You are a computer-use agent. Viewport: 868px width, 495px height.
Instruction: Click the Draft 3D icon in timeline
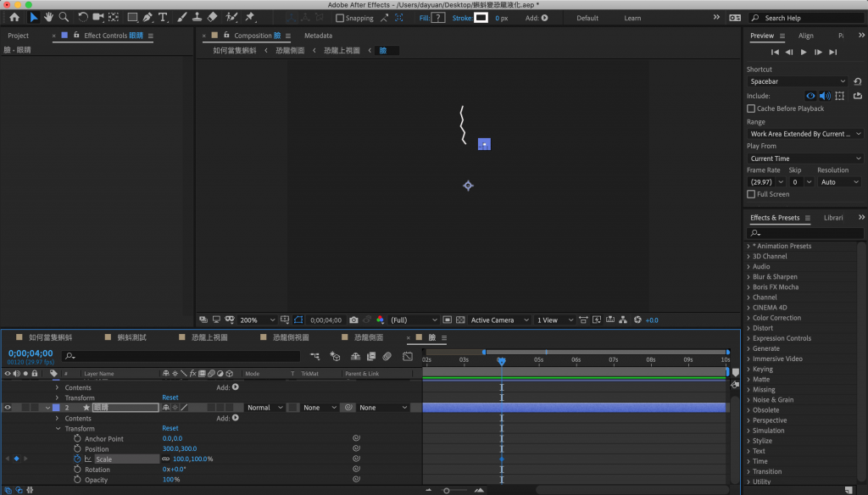(x=336, y=356)
